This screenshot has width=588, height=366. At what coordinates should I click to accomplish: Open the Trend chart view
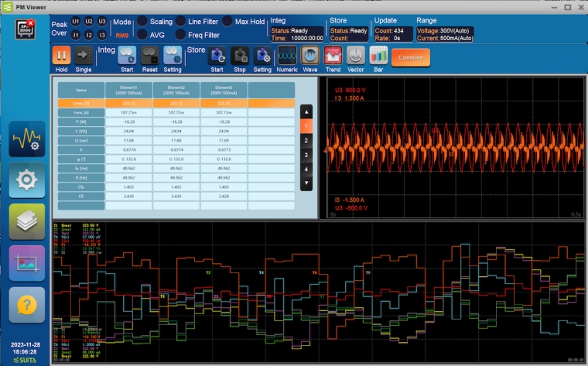[333, 56]
